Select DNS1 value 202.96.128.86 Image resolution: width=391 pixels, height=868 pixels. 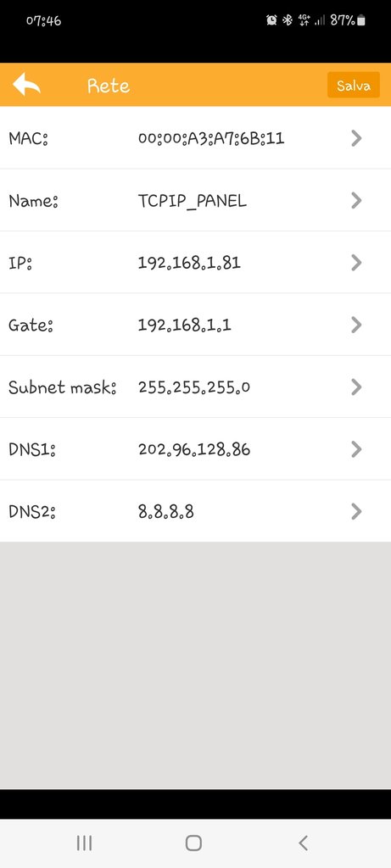pos(194,449)
